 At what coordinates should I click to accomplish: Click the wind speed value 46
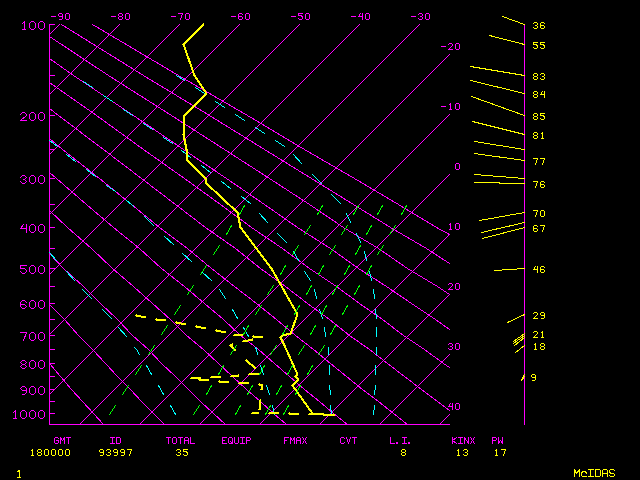pos(538,270)
